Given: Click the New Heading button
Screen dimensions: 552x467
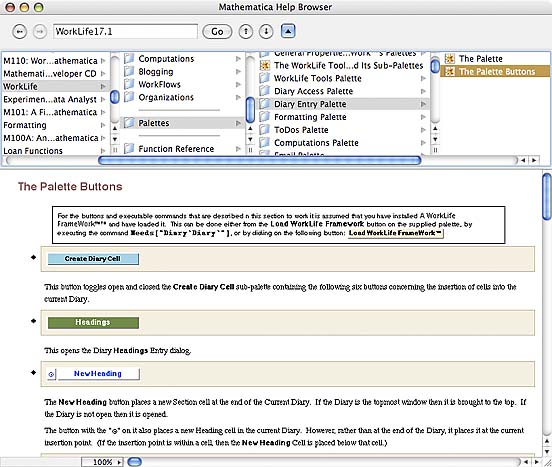Looking at the screenshot, I should tap(98, 374).
